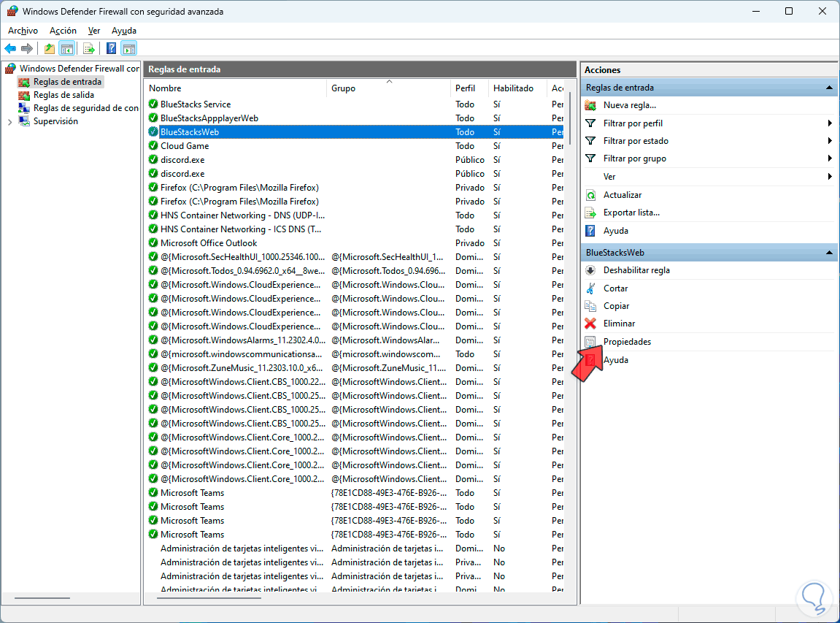Click green check icon of Cloud Game rule
The width and height of the screenshot is (840, 623).
[x=153, y=146]
